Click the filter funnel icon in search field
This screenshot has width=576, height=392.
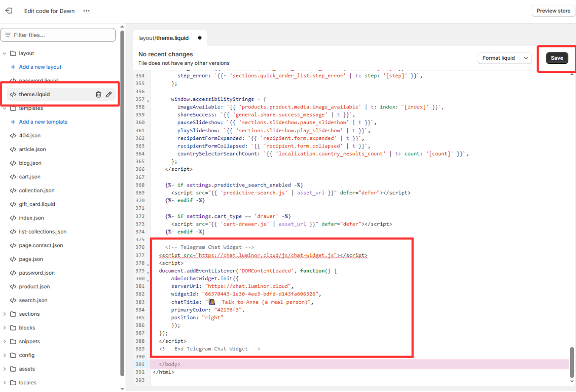8,34
